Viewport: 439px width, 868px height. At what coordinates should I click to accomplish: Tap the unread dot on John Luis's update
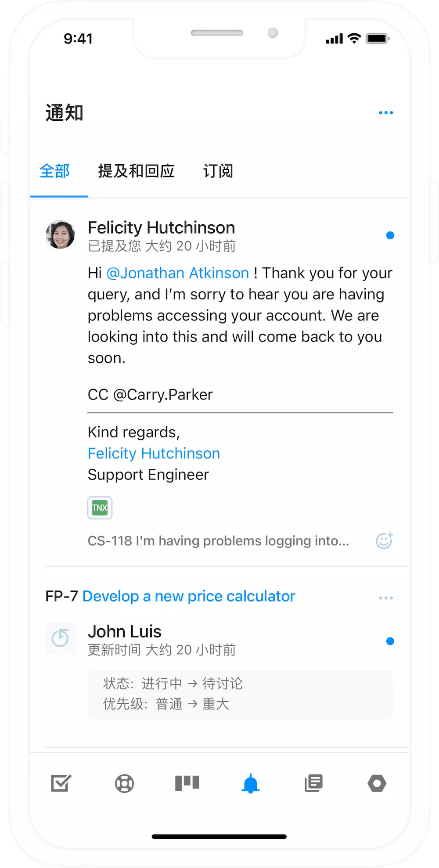(390, 641)
